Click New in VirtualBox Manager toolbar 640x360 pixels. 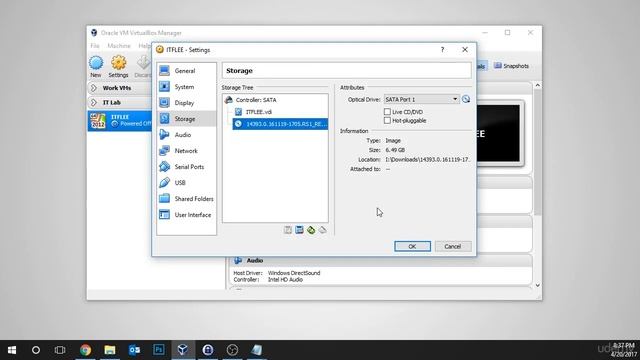pos(96,67)
